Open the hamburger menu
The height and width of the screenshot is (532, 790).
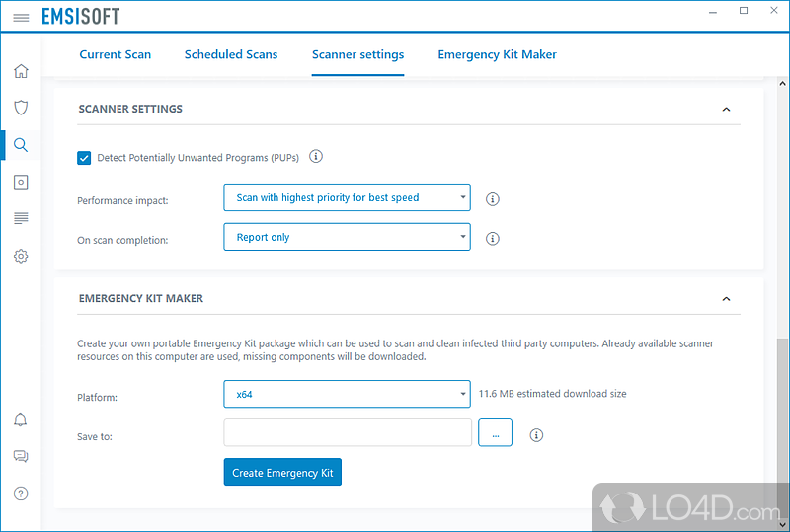(21, 17)
